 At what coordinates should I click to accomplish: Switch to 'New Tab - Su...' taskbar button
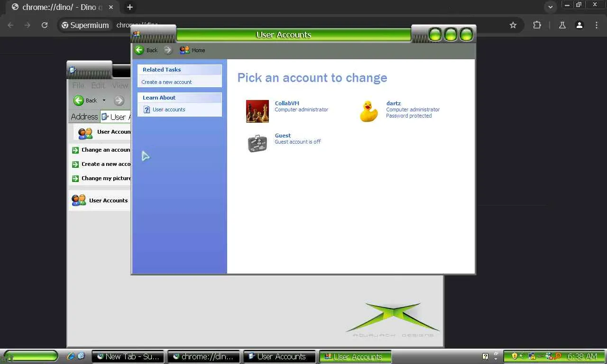point(128,356)
